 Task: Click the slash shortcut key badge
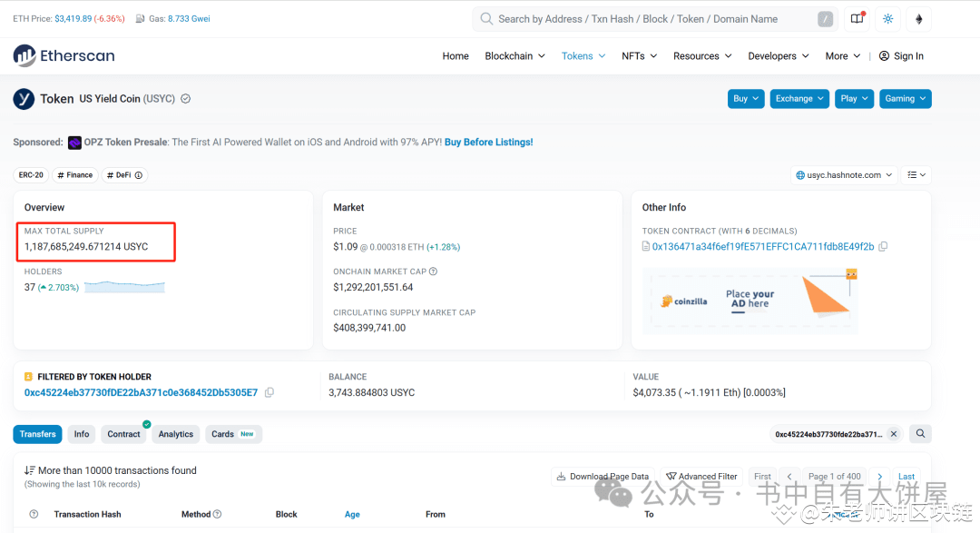click(x=825, y=19)
